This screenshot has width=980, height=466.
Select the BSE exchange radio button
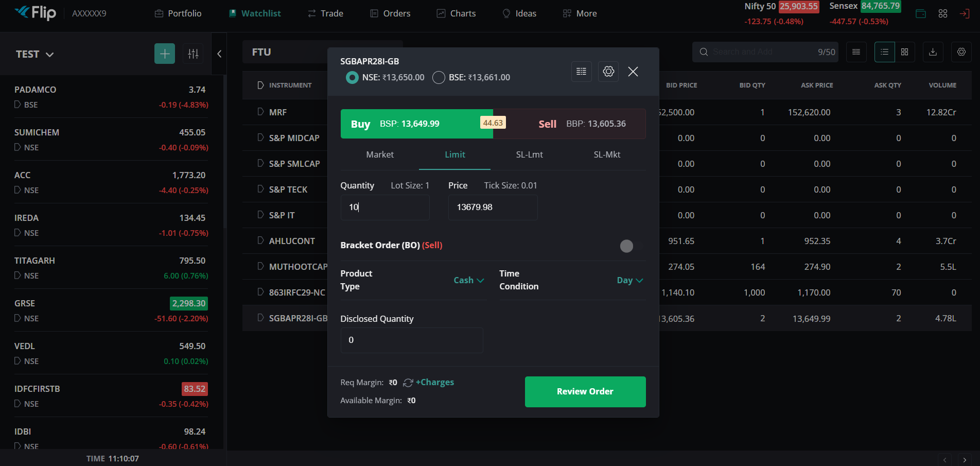pyautogui.click(x=439, y=78)
